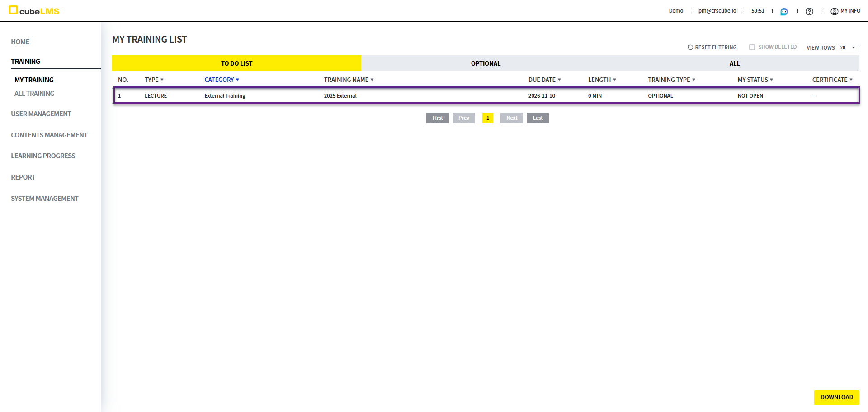Click the cubeLMS logo icon

[x=14, y=10]
